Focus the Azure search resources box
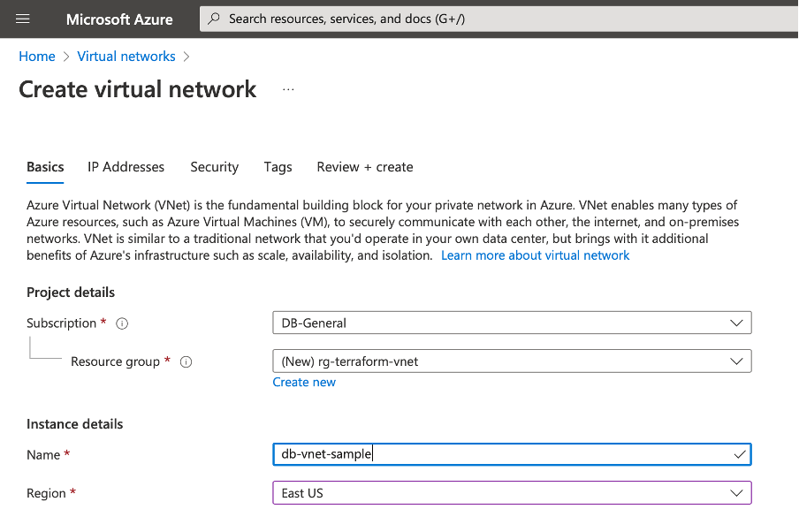799x532 pixels. click(498, 19)
